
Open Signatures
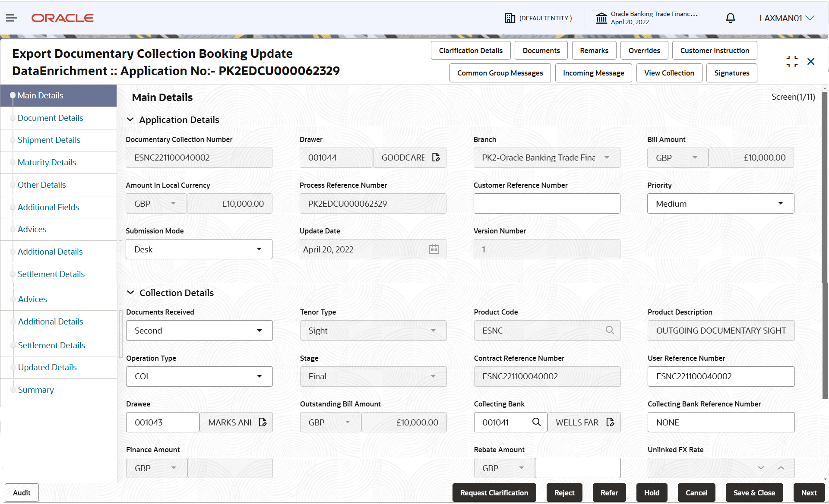[731, 73]
